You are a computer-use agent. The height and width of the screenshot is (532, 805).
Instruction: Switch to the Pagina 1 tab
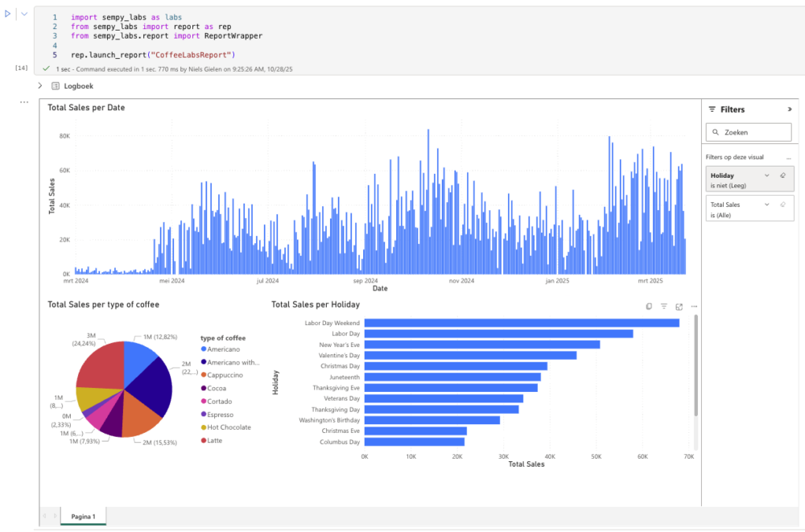point(83,516)
